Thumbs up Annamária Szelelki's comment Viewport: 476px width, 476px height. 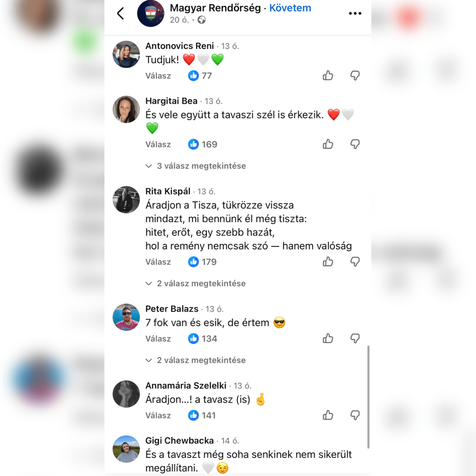(x=328, y=415)
